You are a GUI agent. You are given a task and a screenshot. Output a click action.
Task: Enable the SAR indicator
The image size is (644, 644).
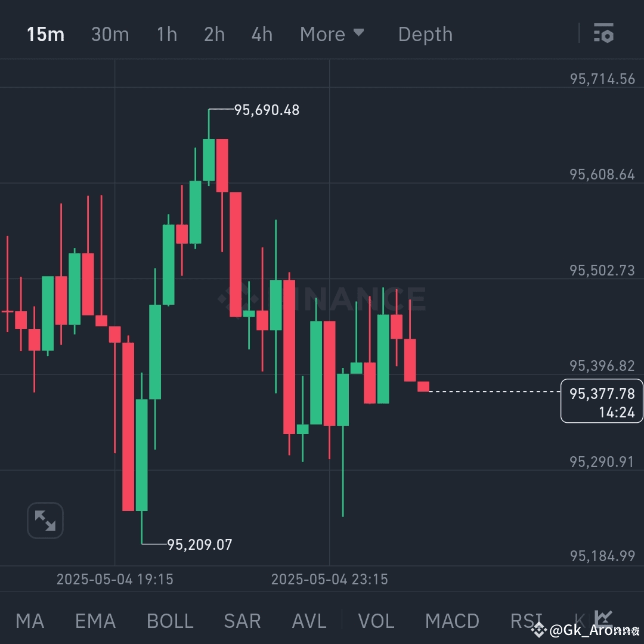point(242,621)
